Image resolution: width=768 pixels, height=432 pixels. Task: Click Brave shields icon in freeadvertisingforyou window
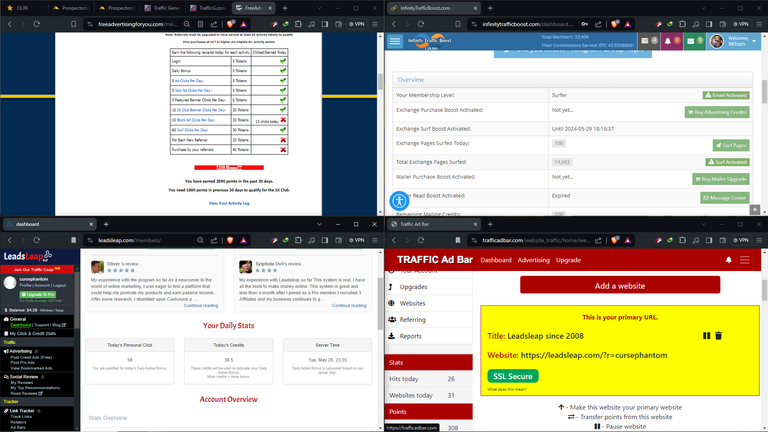click(230, 24)
